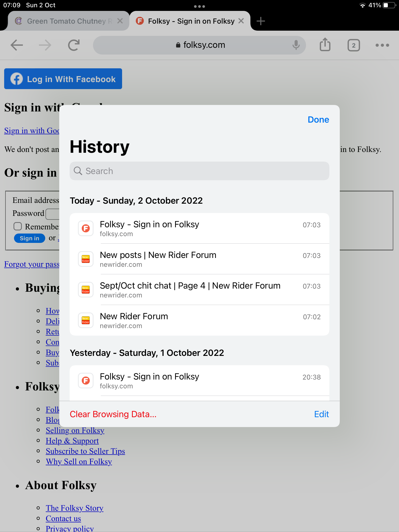The image size is (399, 532).
Task: Tap the New Rider favicon beside Sept/Oct chit chat
Action: (86, 290)
